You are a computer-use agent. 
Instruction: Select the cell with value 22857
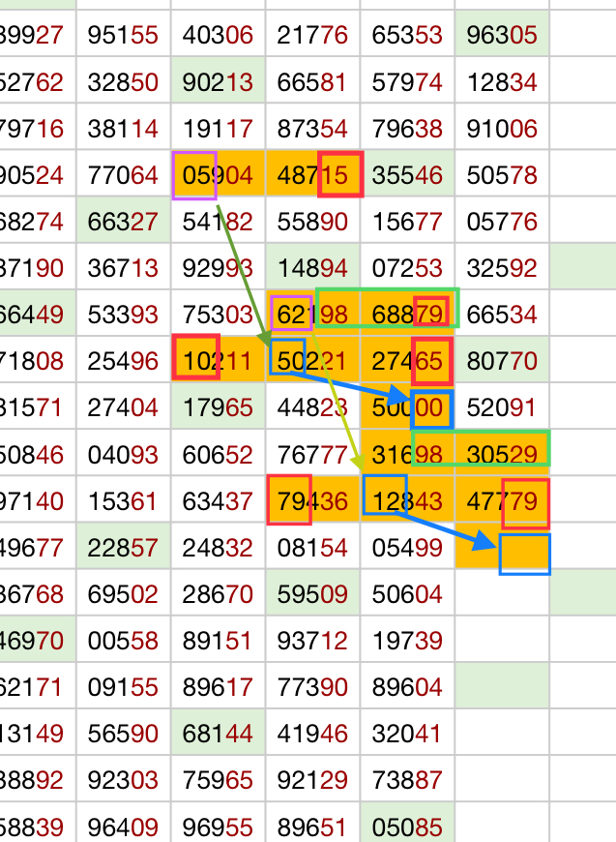click(123, 546)
